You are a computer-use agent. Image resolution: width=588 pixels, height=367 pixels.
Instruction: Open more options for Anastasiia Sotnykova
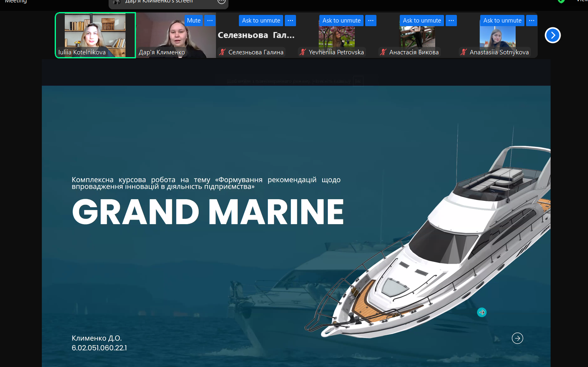(532, 21)
